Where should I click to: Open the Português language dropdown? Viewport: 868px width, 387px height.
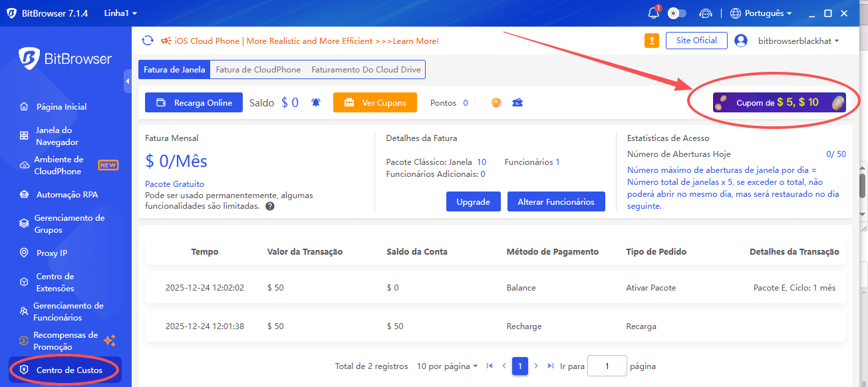pyautogui.click(x=761, y=13)
